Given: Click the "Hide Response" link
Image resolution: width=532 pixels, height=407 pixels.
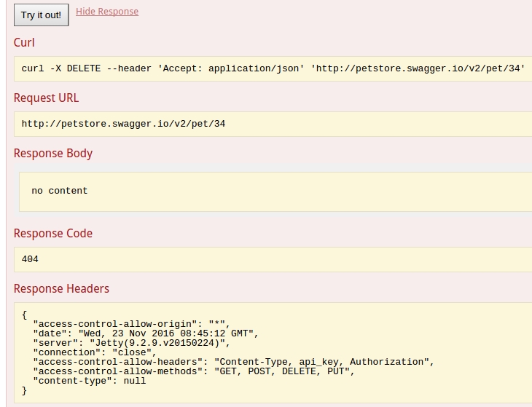Looking at the screenshot, I should pos(107,12).
